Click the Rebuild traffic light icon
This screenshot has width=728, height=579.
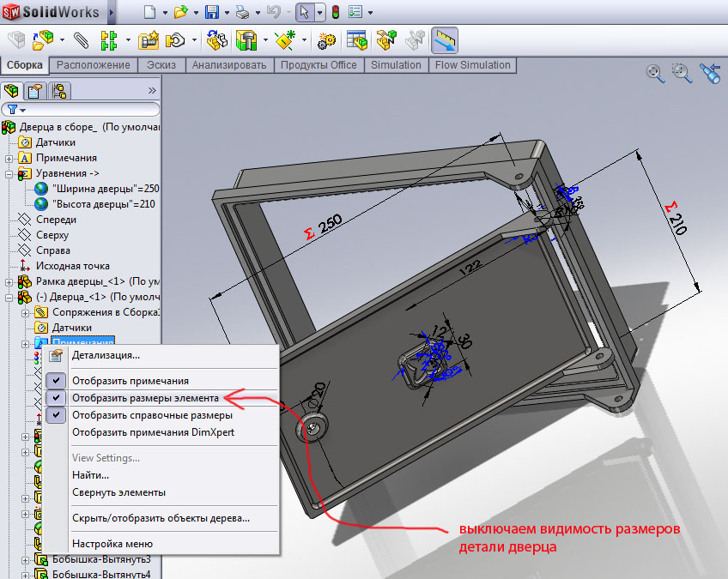[x=334, y=13]
